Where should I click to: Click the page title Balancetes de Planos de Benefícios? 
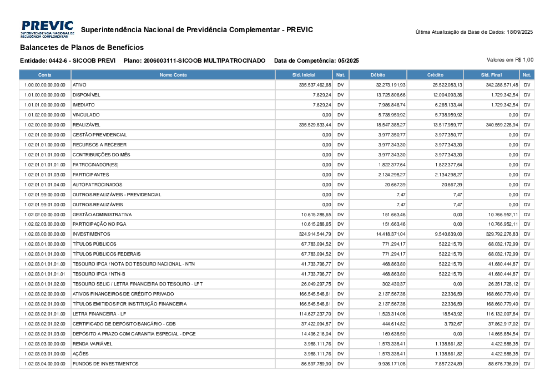point(82,48)
